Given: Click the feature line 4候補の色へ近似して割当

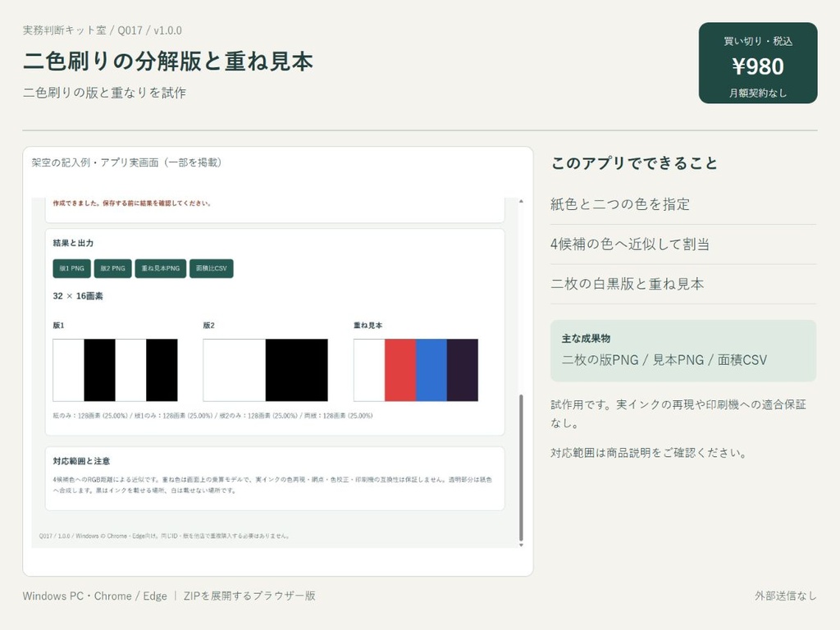Looking at the screenshot, I should tap(630, 244).
